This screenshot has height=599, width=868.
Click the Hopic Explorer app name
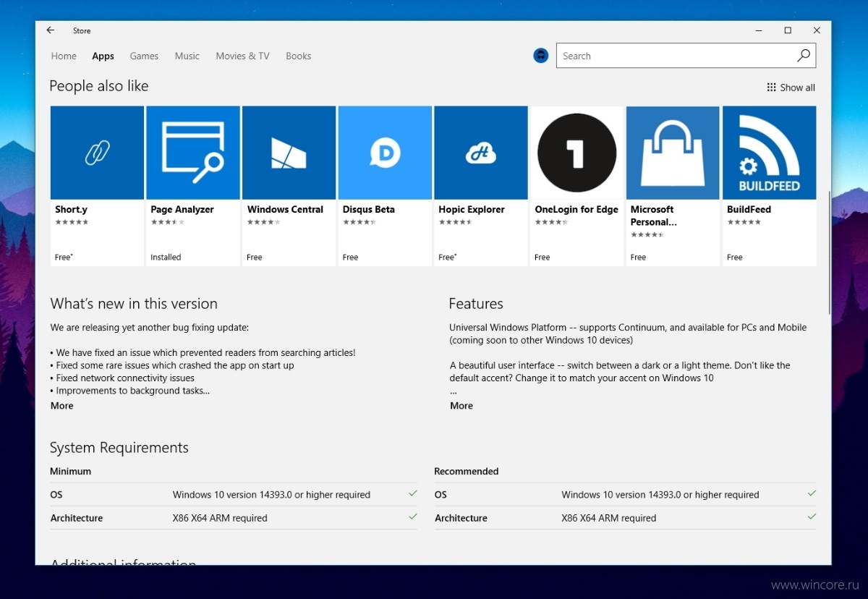472,209
